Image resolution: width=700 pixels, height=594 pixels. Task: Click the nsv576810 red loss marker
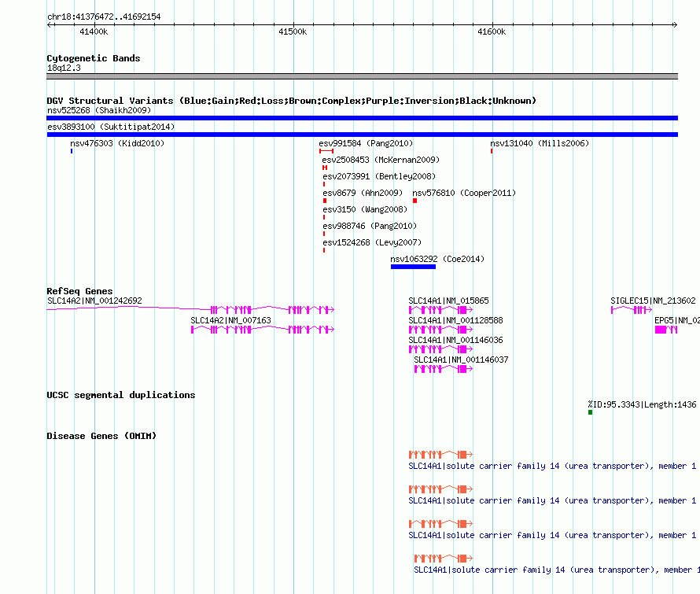(x=414, y=201)
